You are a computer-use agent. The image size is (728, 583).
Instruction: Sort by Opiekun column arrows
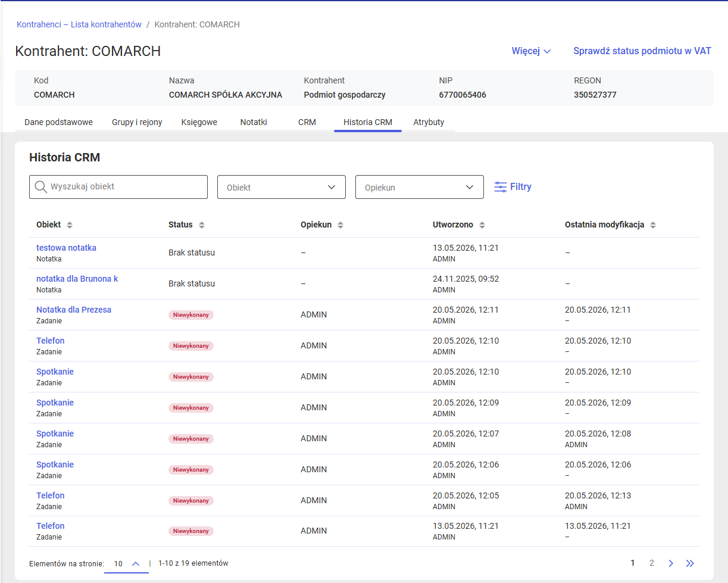(x=340, y=225)
